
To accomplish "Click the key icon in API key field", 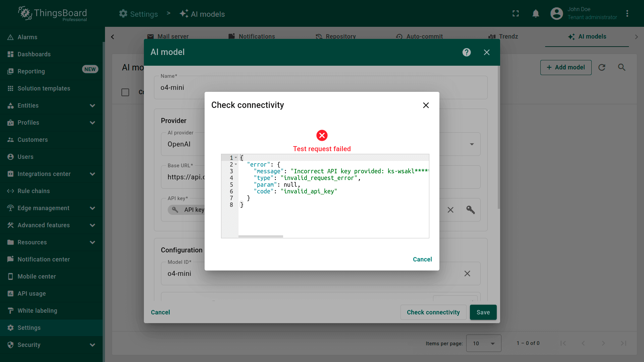I will pyautogui.click(x=470, y=210).
